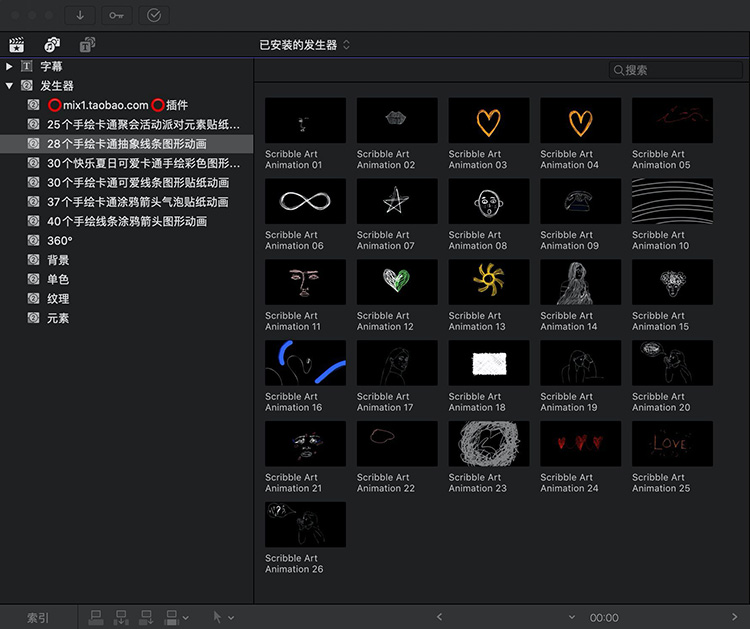Click the 搜索 search field
750x629 pixels.
pyautogui.click(x=675, y=70)
